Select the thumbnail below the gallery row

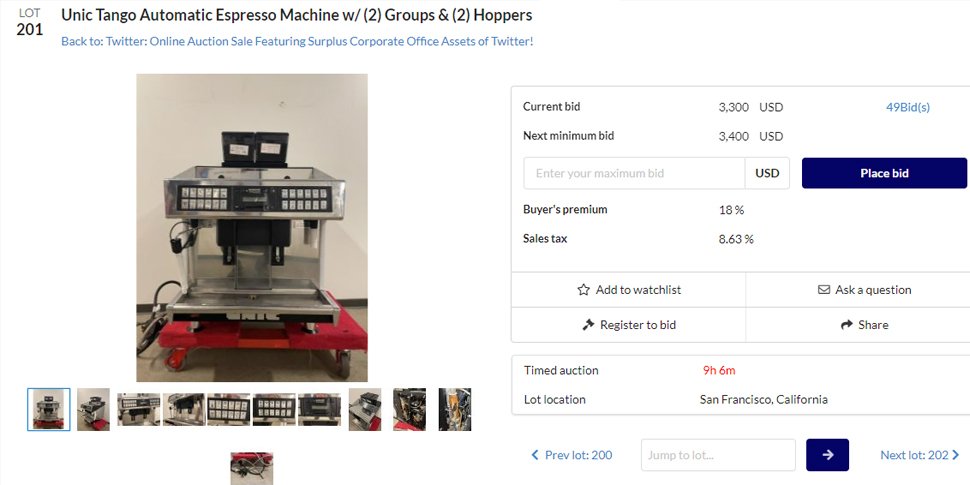pyautogui.click(x=252, y=468)
